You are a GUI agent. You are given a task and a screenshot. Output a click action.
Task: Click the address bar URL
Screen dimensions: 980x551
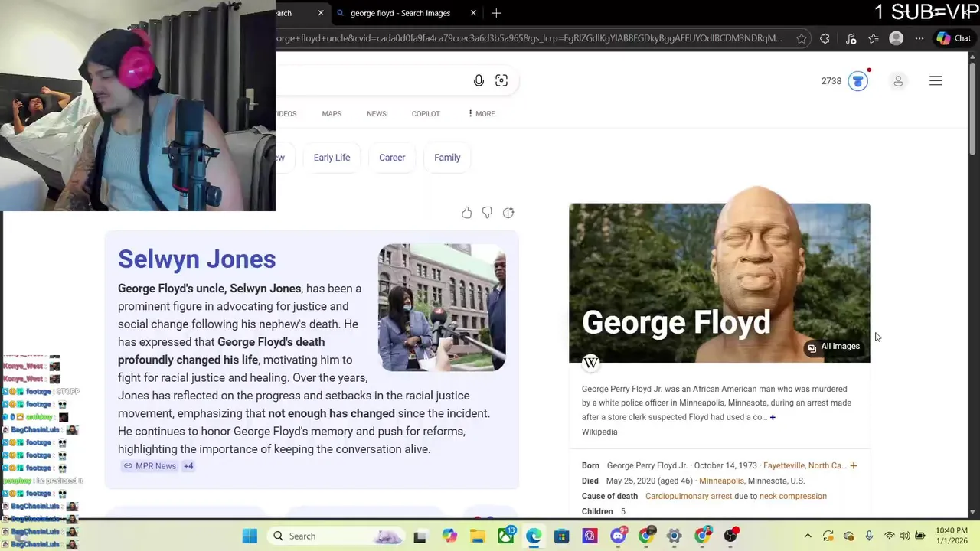[x=528, y=38]
